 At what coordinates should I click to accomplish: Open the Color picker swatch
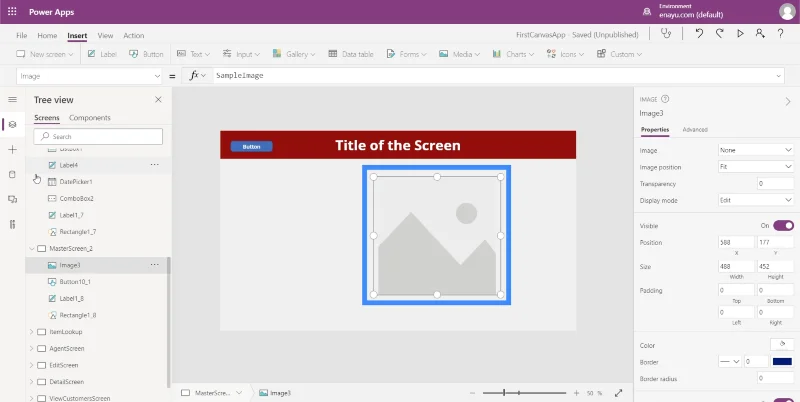point(782,345)
